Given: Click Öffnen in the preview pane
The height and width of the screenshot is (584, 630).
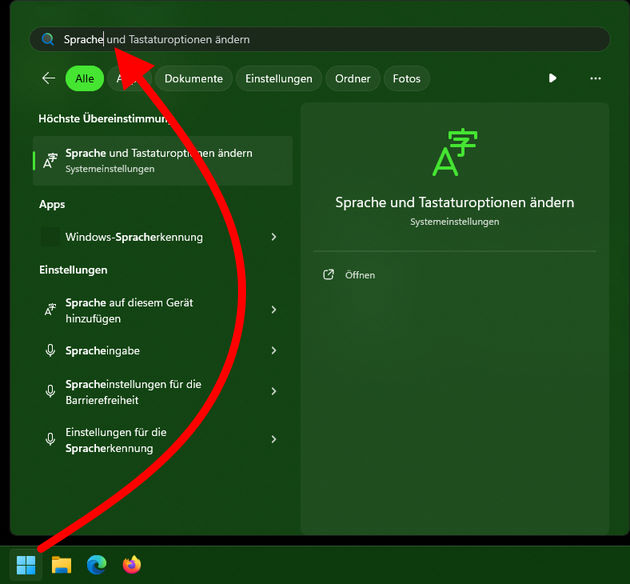Looking at the screenshot, I should pyautogui.click(x=359, y=275).
